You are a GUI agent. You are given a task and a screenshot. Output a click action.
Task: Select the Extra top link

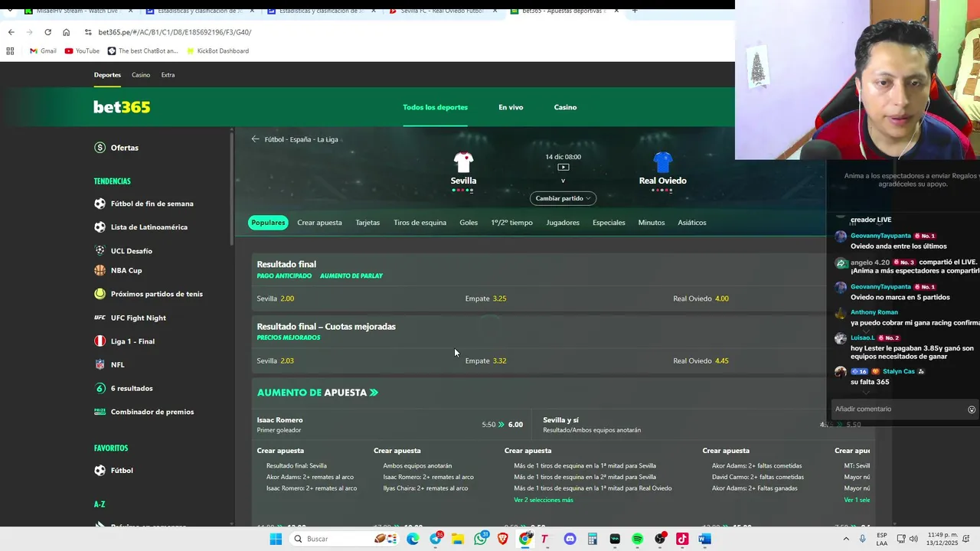pyautogui.click(x=168, y=75)
